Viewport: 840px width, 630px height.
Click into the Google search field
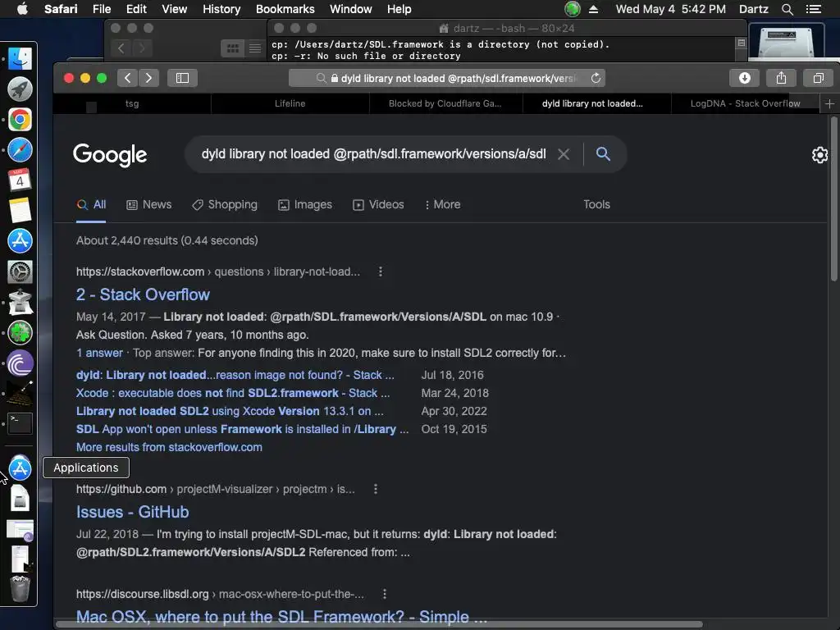coord(373,154)
